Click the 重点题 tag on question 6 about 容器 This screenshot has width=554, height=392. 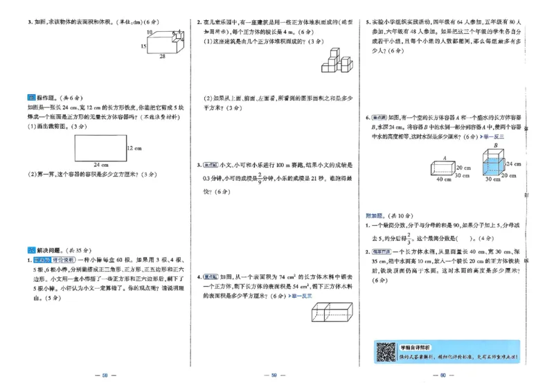[379, 117]
